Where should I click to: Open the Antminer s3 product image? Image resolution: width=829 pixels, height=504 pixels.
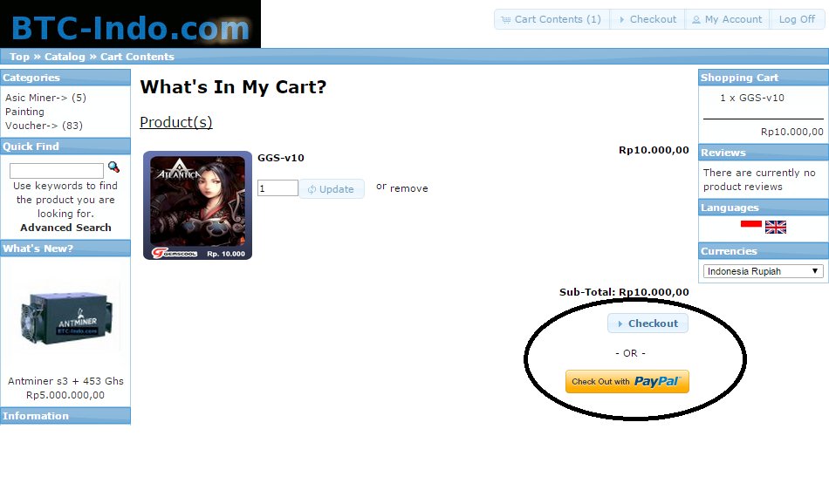[x=66, y=316]
